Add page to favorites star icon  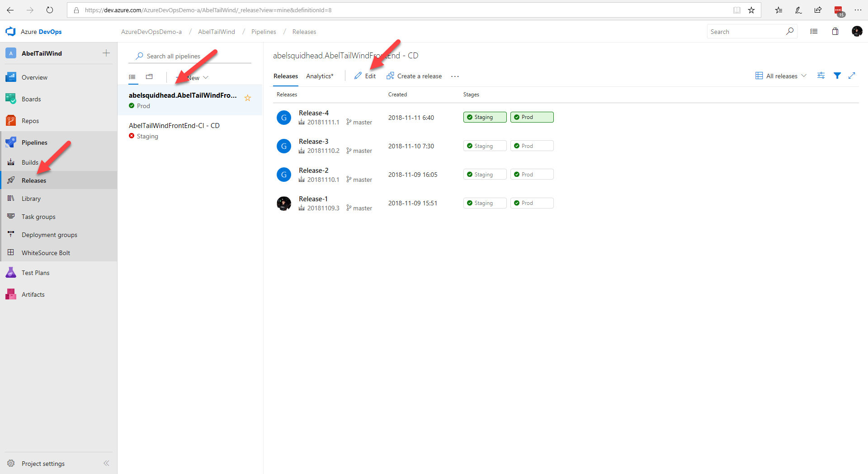pyautogui.click(x=751, y=10)
